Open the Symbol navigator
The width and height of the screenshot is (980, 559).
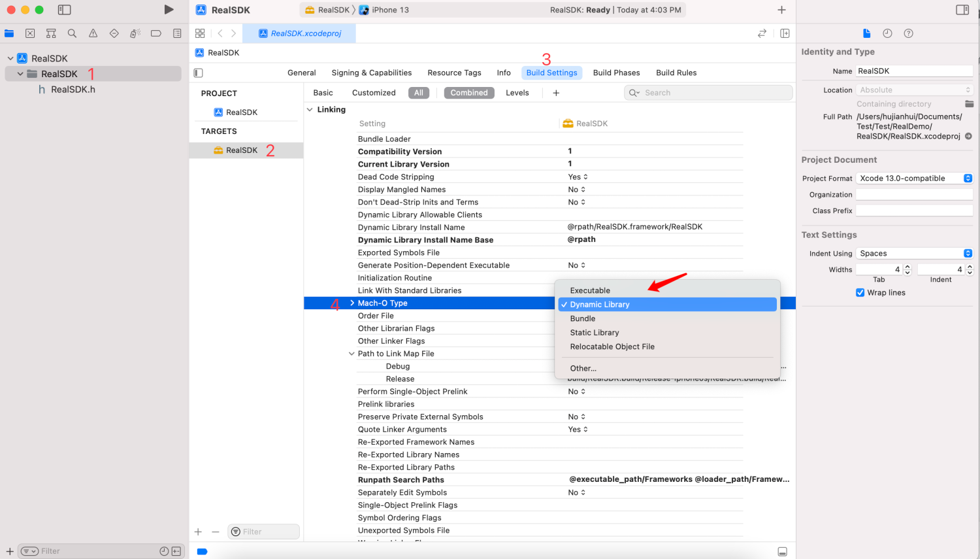pyautogui.click(x=51, y=33)
